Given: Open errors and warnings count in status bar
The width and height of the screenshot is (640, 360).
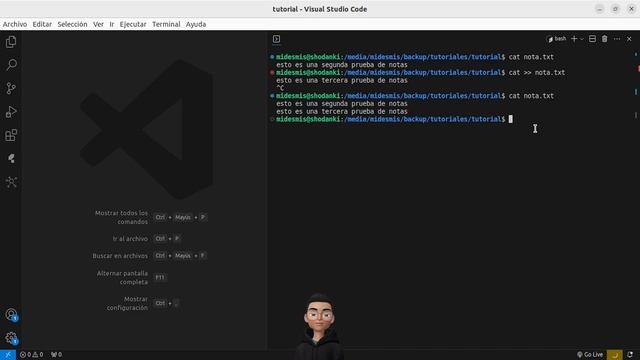Looking at the screenshot, I should tap(31, 355).
